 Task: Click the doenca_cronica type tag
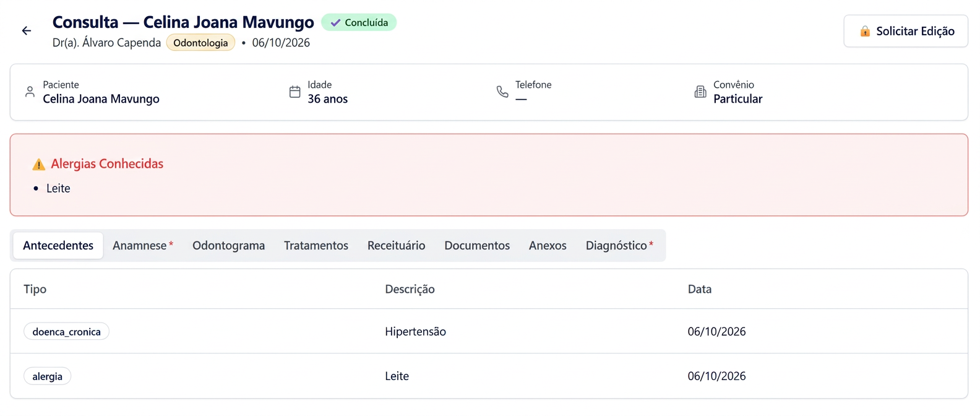tap(67, 332)
